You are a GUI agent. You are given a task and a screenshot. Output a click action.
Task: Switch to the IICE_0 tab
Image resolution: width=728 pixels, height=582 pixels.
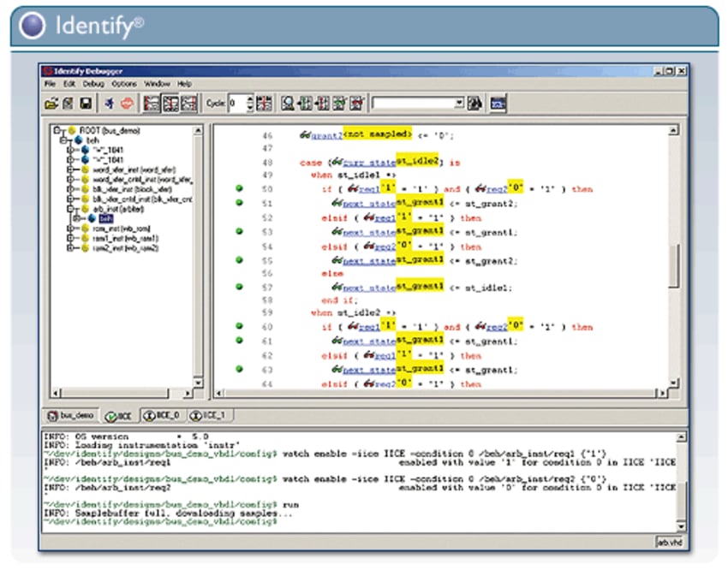[x=163, y=415]
